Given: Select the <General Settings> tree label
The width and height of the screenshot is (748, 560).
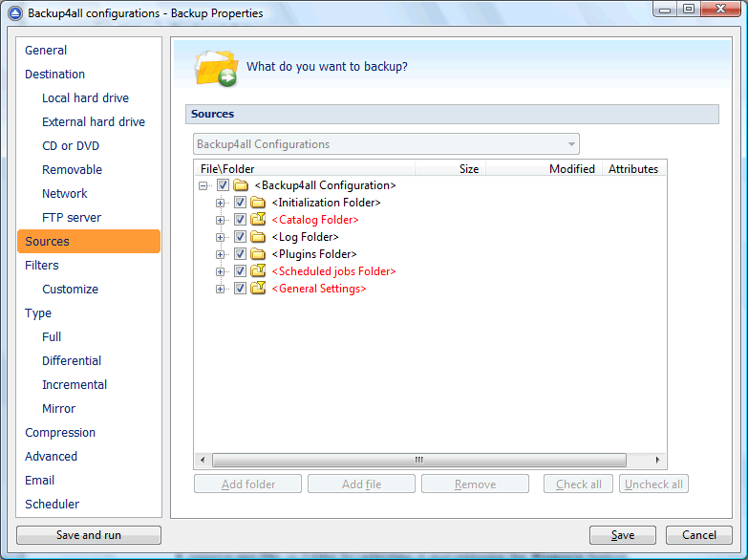Looking at the screenshot, I should (x=319, y=289).
